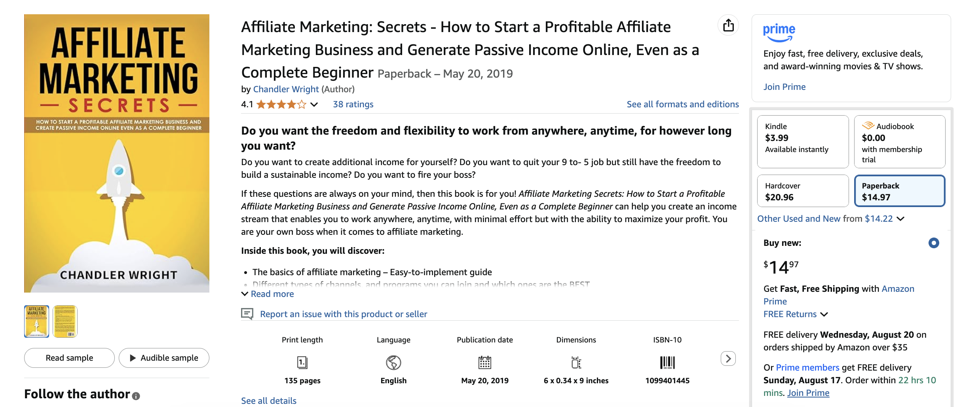Open See all formats and editions
Viewport: 980px width, 407px height.
(682, 104)
